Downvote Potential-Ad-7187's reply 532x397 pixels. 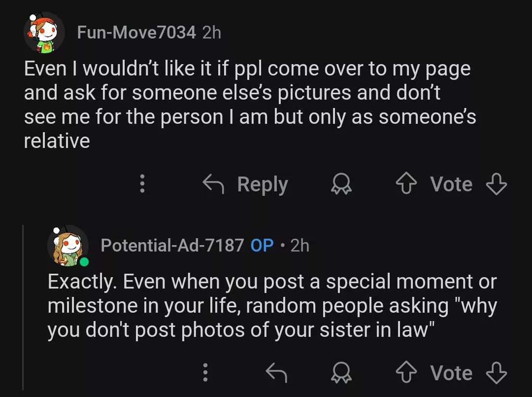coord(496,373)
